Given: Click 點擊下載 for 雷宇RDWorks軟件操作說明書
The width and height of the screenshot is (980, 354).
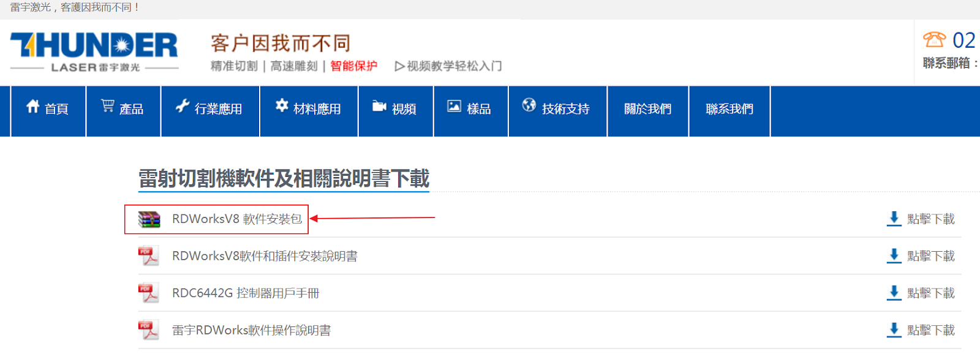Looking at the screenshot, I should click(x=931, y=330).
